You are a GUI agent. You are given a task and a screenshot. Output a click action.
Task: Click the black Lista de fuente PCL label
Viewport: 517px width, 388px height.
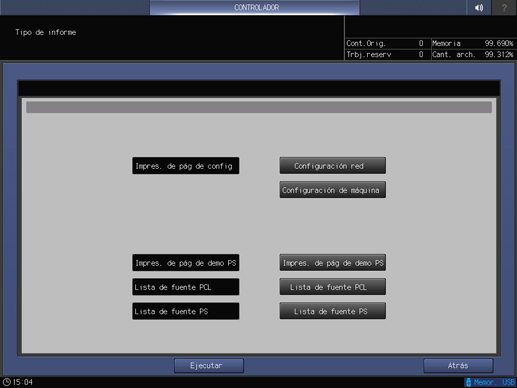tap(186, 287)
